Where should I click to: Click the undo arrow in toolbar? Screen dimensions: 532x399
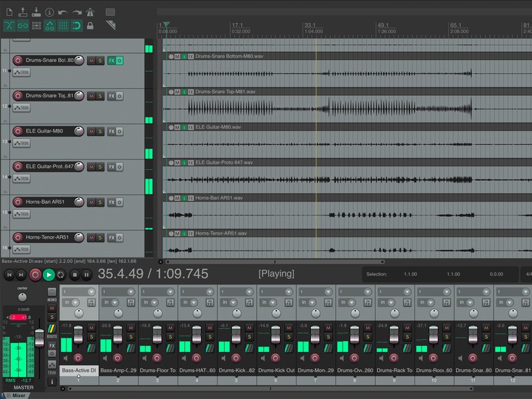[x=62, y=12]
